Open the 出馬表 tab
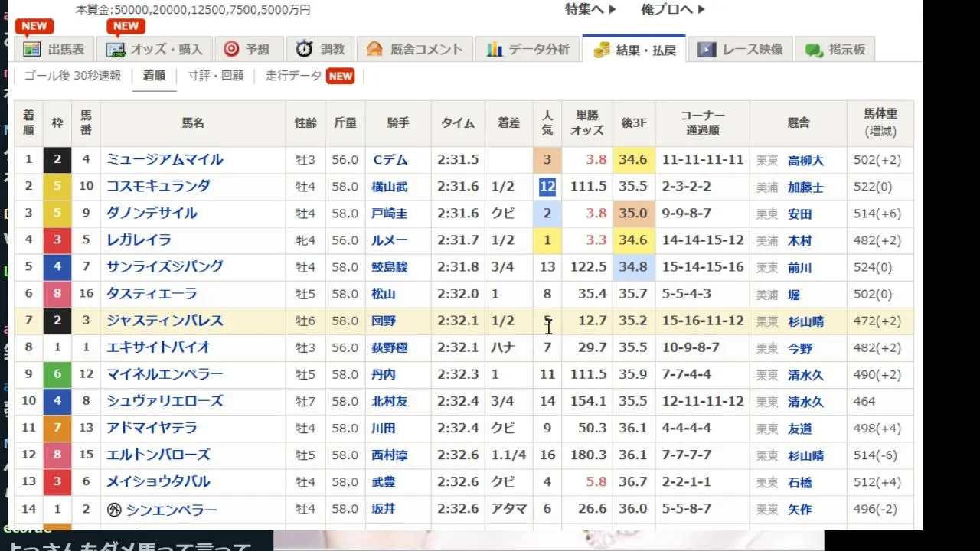Viewport: 980px width, 551px height. coord(54,49)
